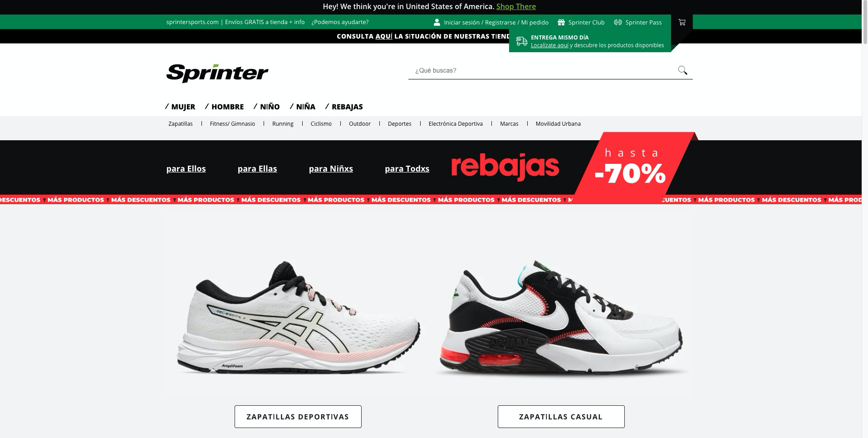
Task: Click the Sprinter Club gift icon
Action: point(561,22)
